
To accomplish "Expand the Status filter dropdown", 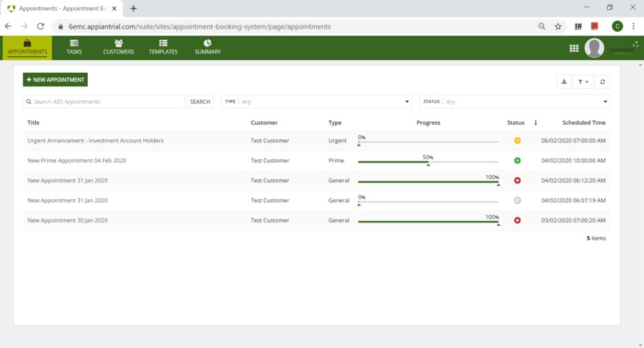I will tap(515, 102).
